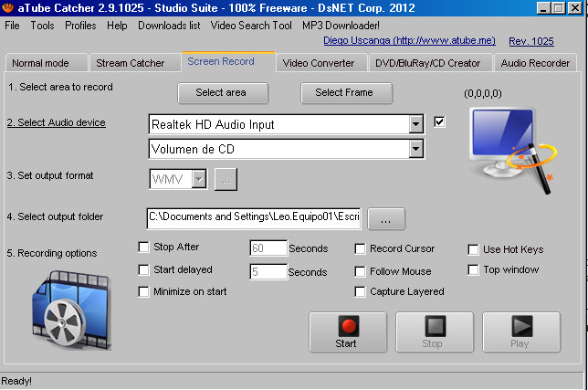Enable the Use Hot Keys option

[x=473, y=248]
